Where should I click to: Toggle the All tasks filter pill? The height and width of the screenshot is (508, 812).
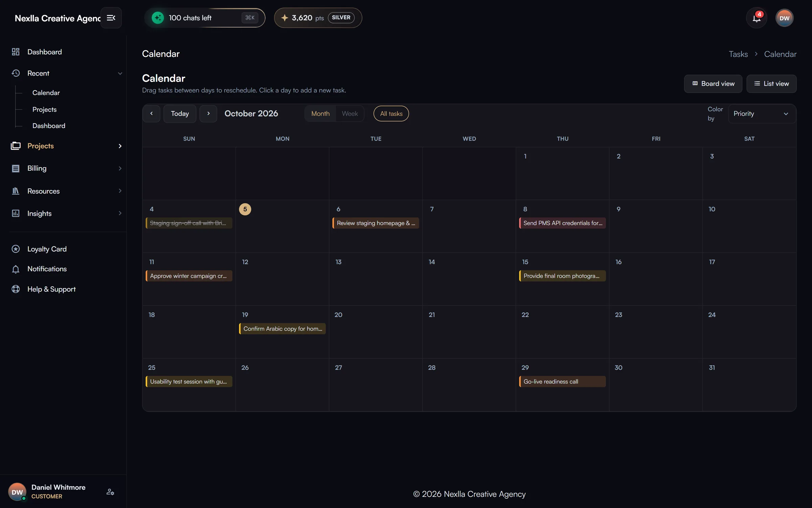coord(391,114)
